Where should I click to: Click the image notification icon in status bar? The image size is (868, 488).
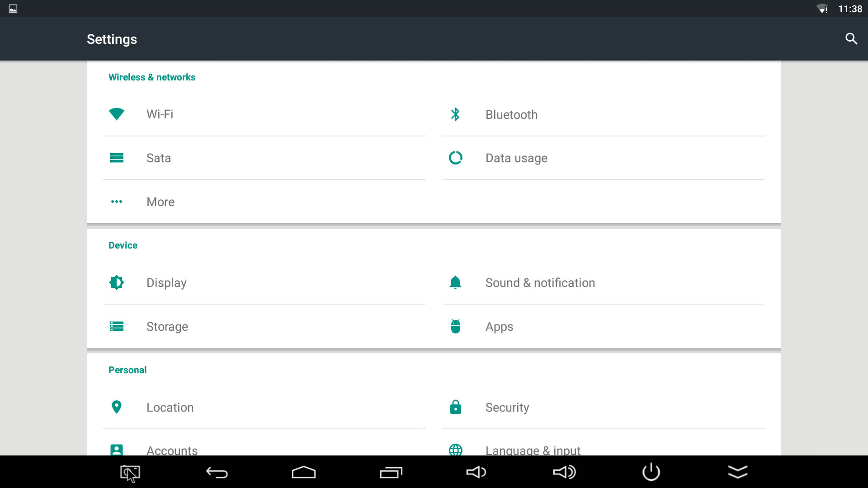[13, 9]
